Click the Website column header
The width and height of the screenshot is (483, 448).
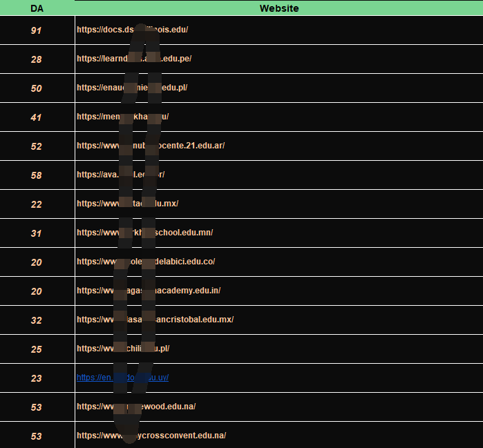point(278,8)
